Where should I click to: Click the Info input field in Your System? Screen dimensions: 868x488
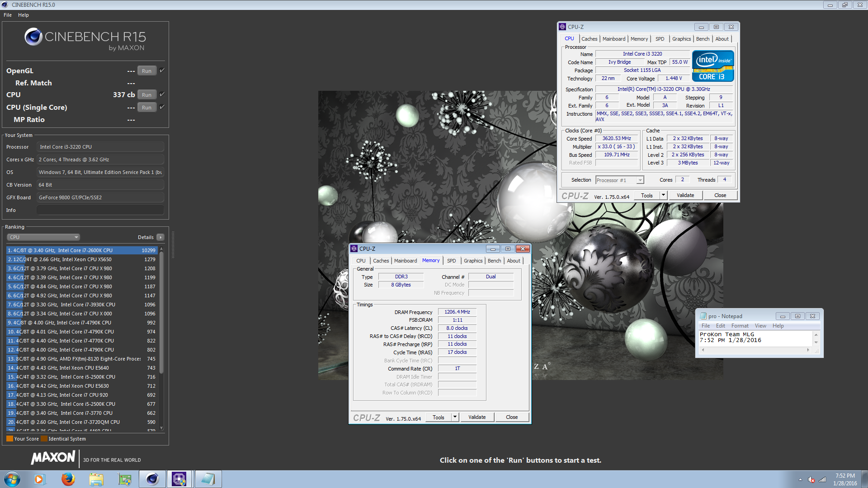point(100,210)
